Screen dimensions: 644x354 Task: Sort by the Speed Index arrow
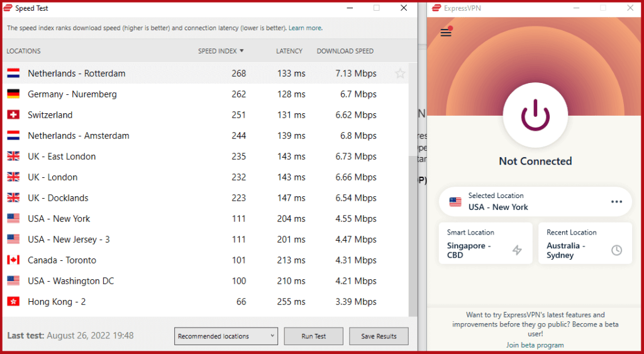pos(241,51)
